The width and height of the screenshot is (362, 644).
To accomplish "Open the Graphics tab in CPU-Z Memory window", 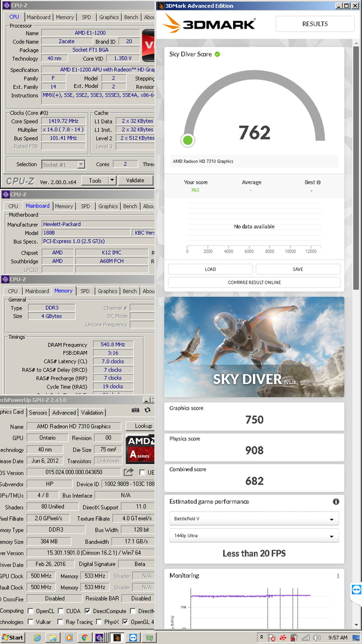I will 107,291.
